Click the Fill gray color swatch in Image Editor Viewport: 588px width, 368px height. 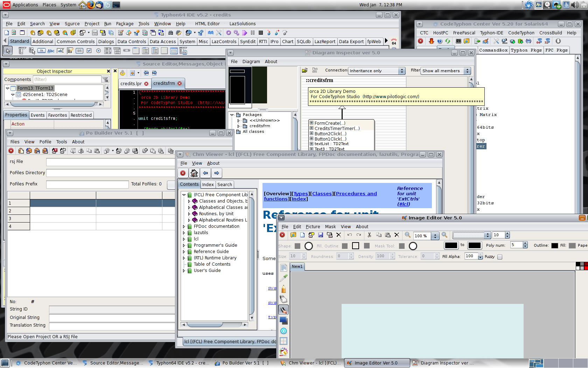[572, 246]
